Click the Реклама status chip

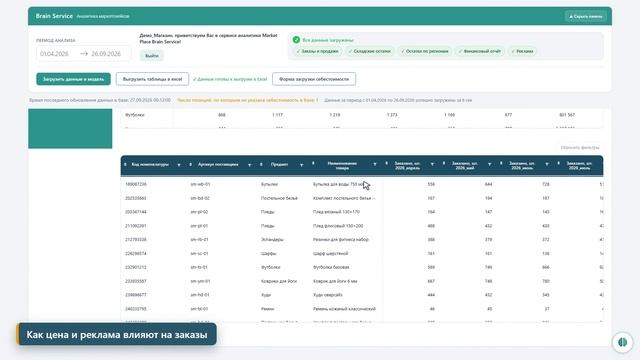(522, 51)
